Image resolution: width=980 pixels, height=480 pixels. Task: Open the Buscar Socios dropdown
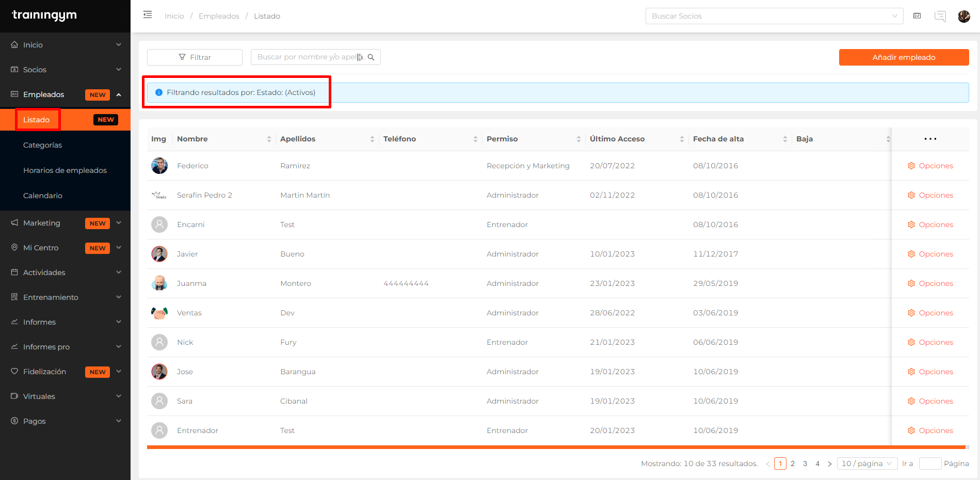point(774,16)
